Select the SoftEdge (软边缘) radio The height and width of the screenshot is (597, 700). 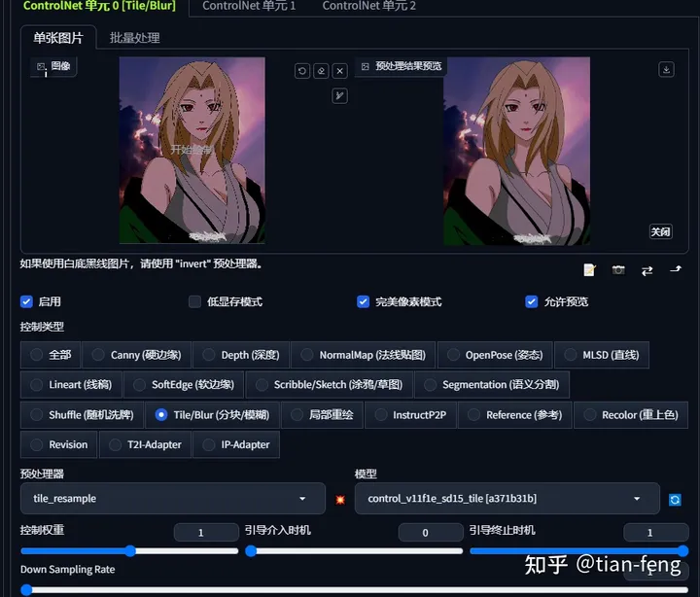click(139, 385)
